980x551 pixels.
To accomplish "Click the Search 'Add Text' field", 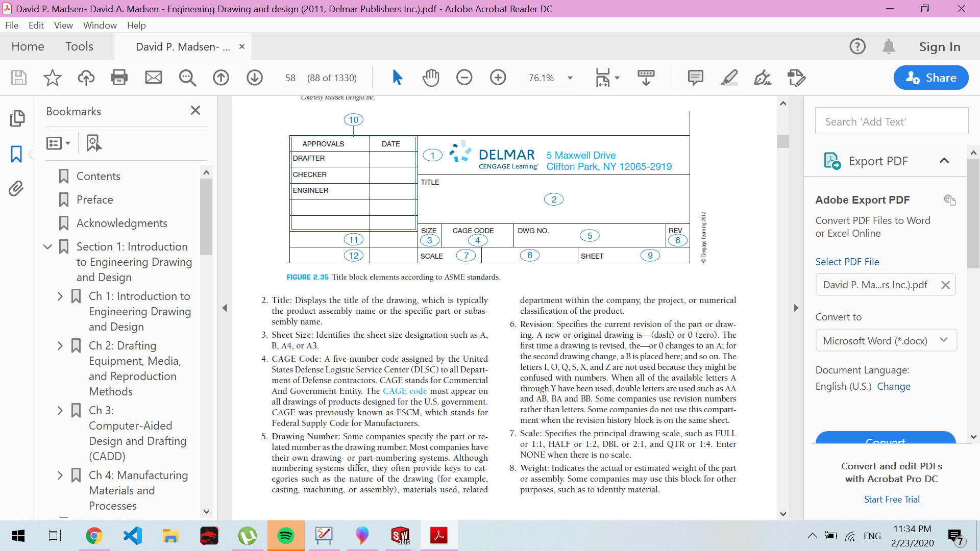I will pyautogui.click(x=891, y=121).
